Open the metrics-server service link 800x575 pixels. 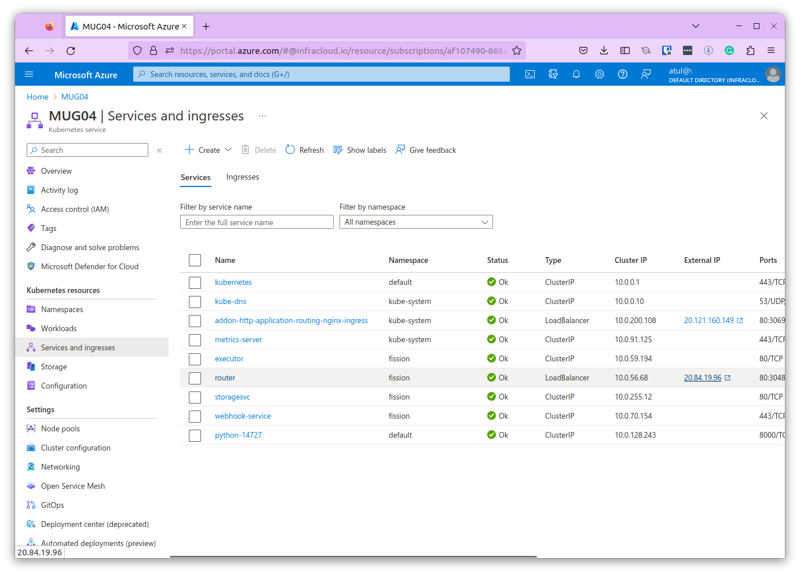(x=238, y=340)
